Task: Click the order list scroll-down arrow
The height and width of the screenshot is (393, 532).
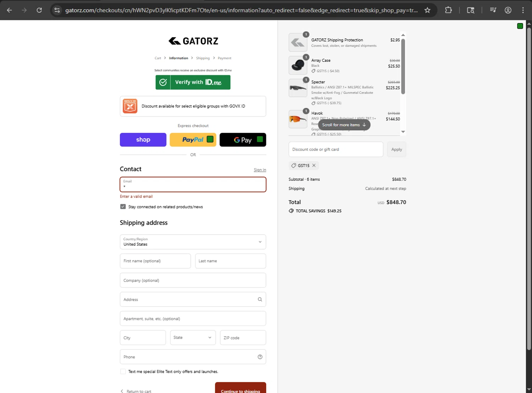Action: tap(403, 132)
